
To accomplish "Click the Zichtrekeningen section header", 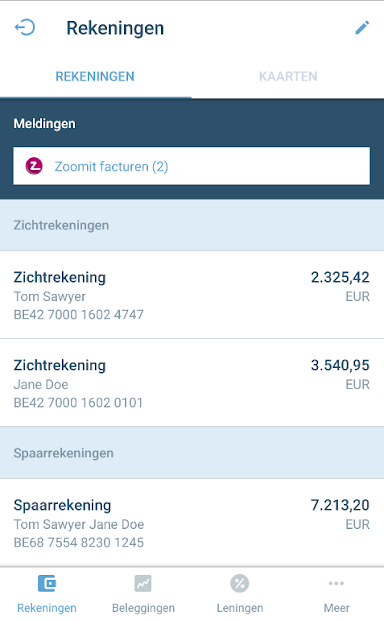I will coord(192,225).
